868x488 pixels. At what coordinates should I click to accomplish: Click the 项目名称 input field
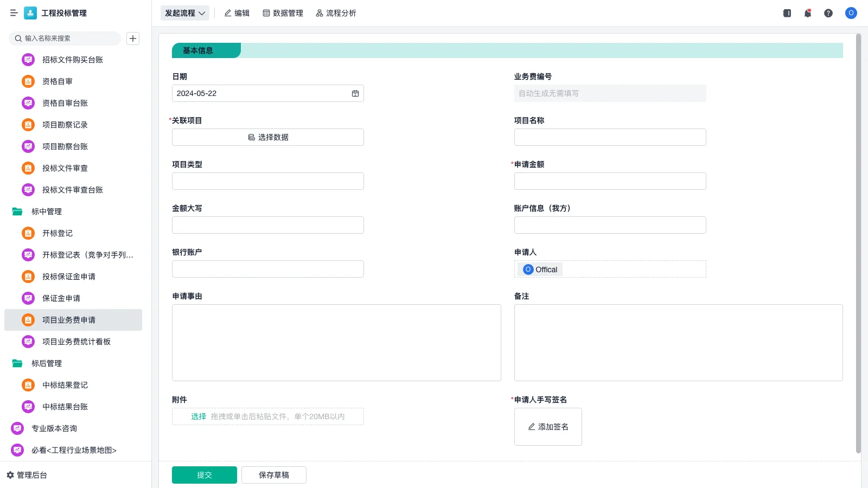coord(610,137)
